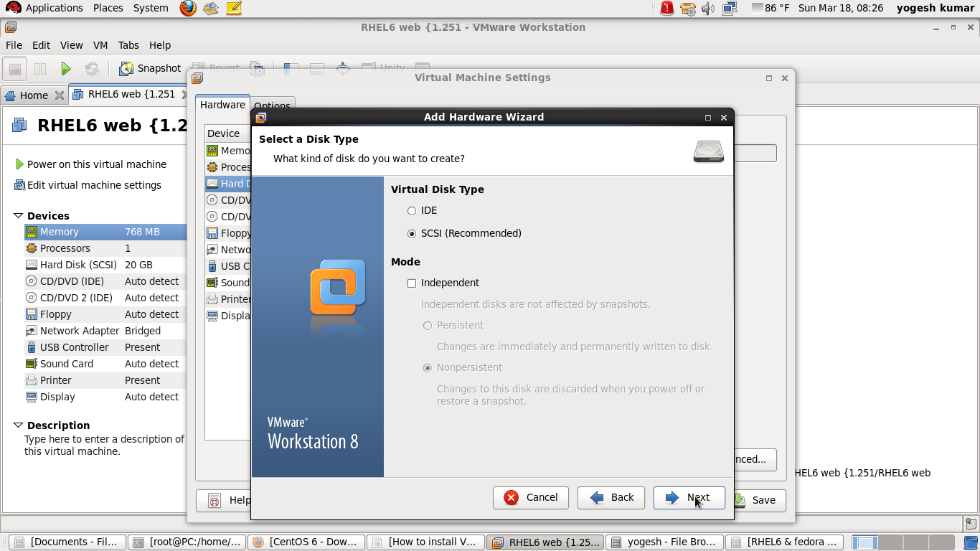This screenshot has height=551, width=980.
Task: Select the Nonpersistent radio option
Action: point(428,367)
